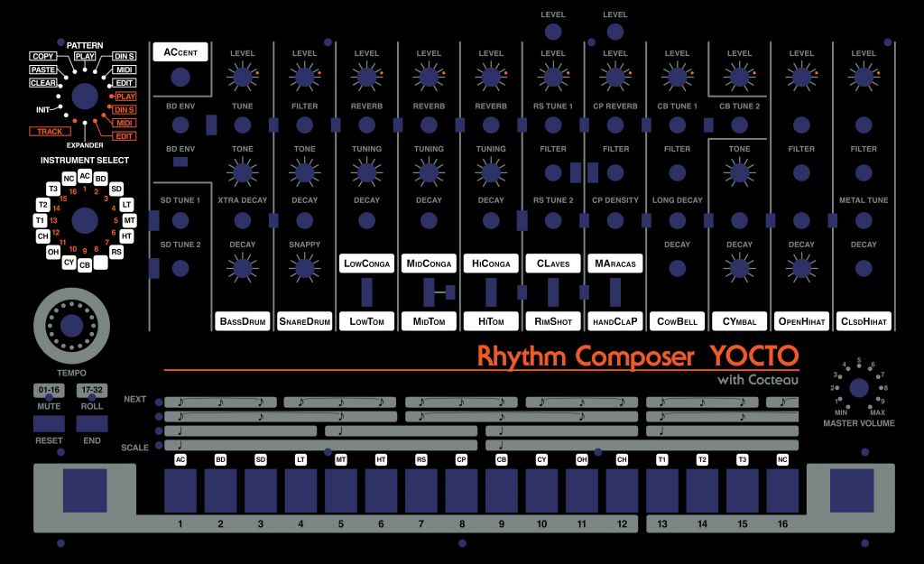Click step button 12 labeled CH
The image size is (924, 564).
pyautogui.click(x=622, y=491)
